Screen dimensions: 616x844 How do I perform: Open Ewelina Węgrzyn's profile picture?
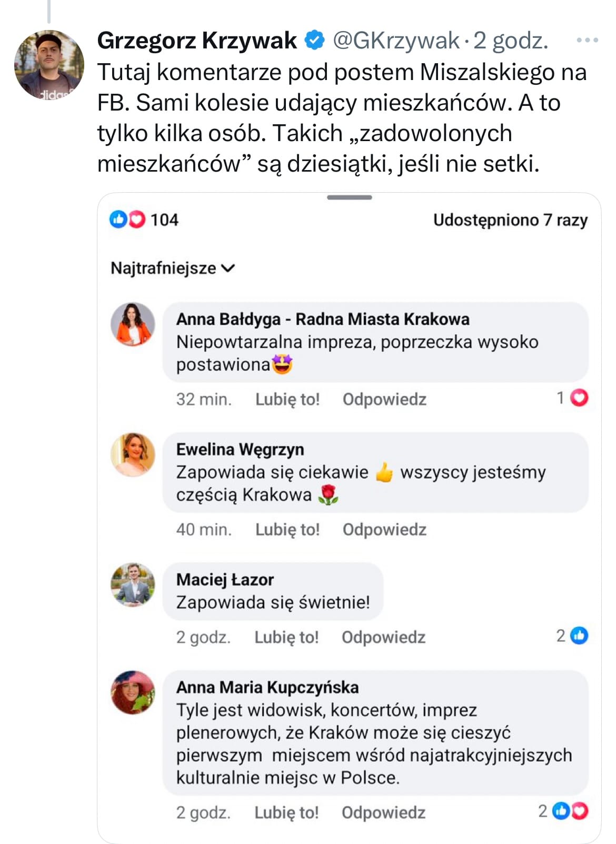133,454
